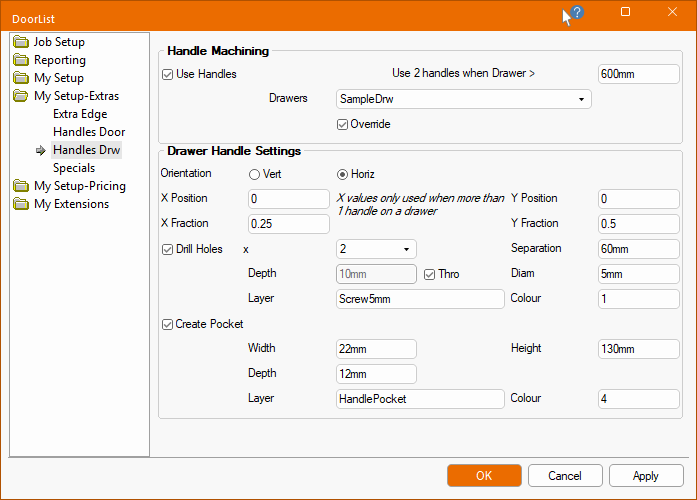The width and height of the screenshot is (697, 500).
Task: Uncheck the Override checkbox
Action: (343, 124)
